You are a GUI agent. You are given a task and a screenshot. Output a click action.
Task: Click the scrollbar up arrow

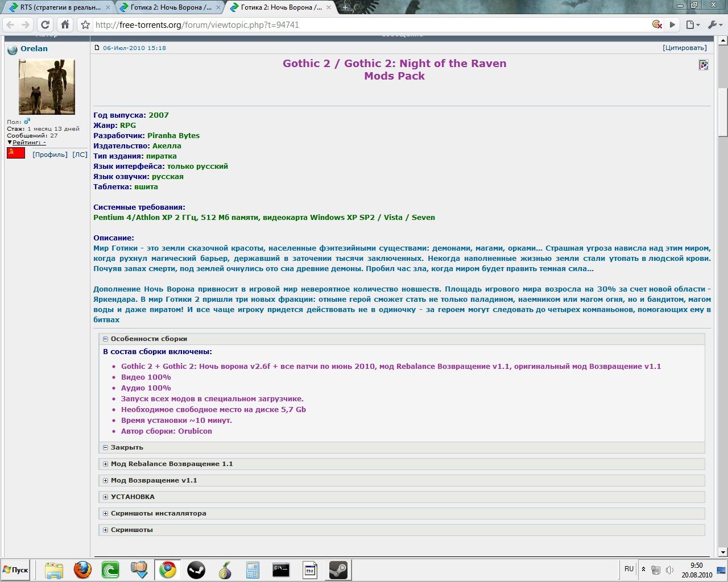(723, 40)
